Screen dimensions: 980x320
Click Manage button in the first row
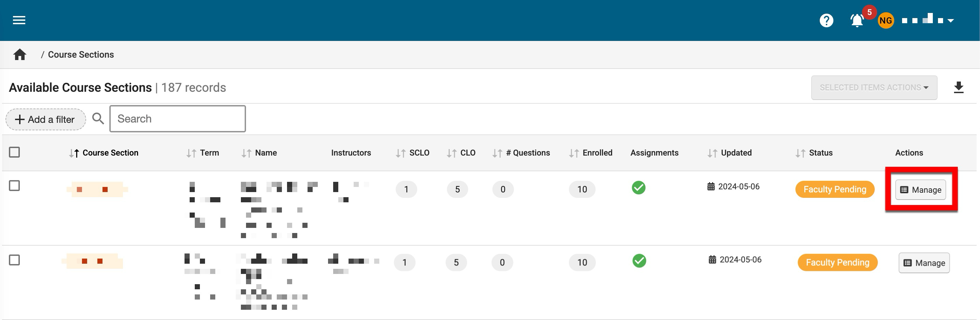tap(920, 190)
